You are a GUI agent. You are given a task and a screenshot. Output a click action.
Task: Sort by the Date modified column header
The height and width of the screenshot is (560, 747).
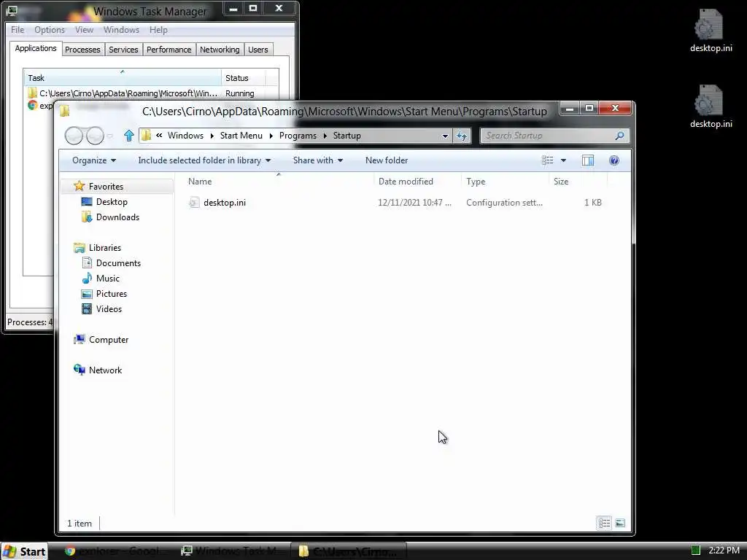tap(417, 182)
